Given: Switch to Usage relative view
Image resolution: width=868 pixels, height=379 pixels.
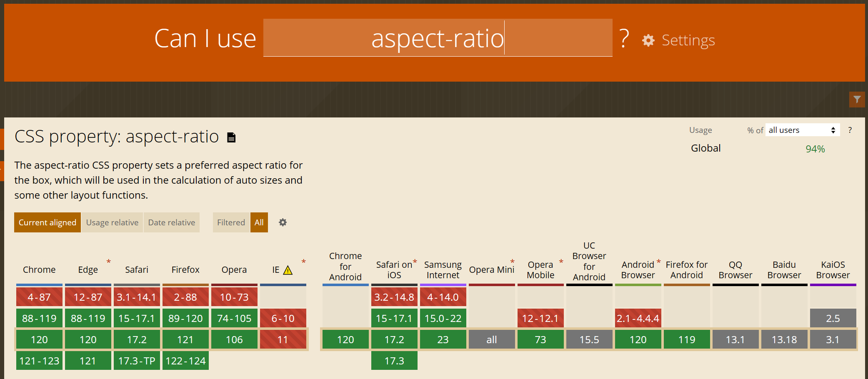Looking at the screenshot, I should (x=112, y=222).
